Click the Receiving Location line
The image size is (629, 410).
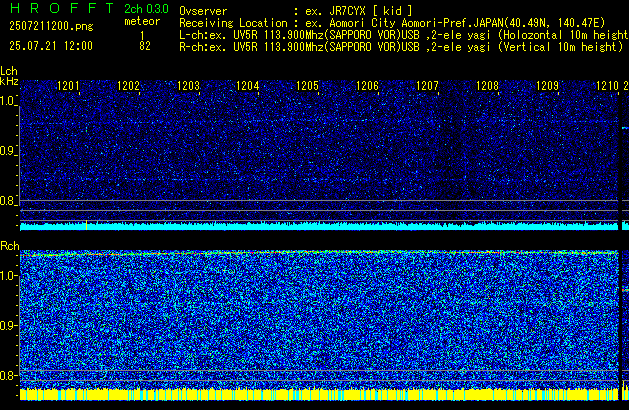coord(392,23)
